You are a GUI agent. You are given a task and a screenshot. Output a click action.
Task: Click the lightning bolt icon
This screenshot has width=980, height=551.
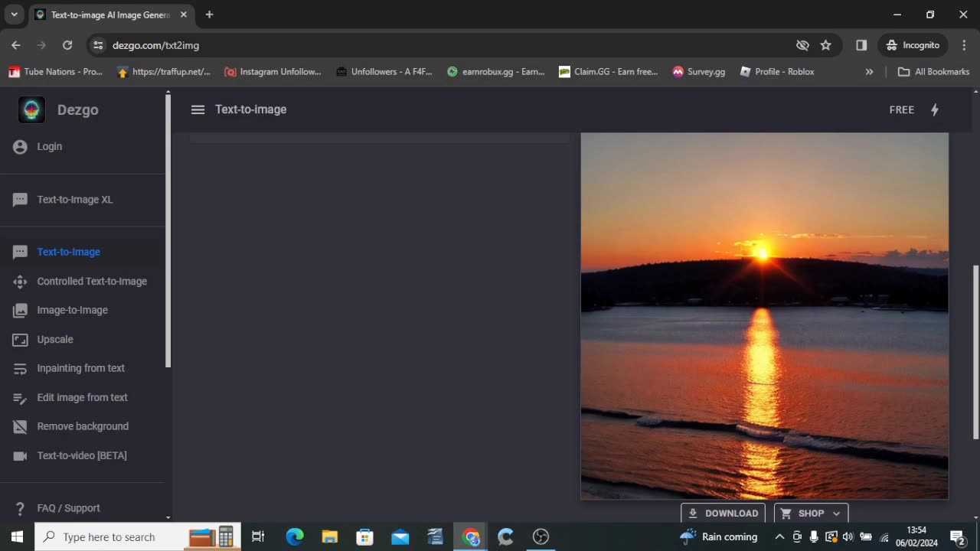pyautogui.click(x=935, y=109)
